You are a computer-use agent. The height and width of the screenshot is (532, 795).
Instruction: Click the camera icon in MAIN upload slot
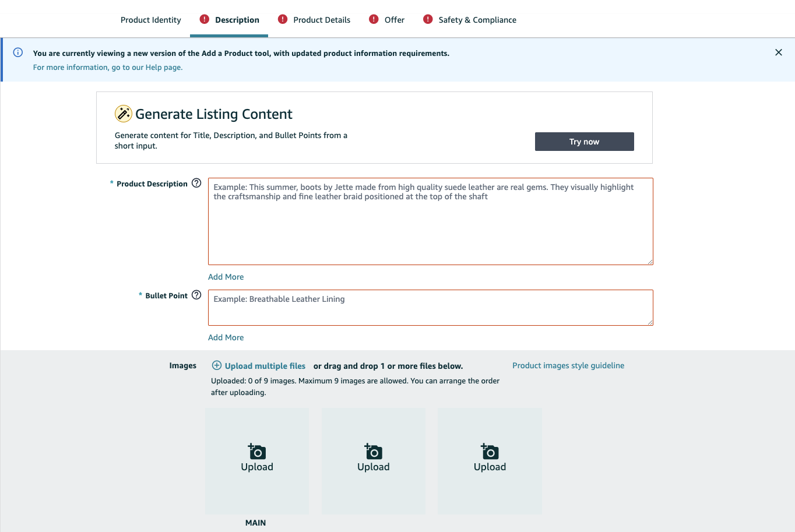[x=256, y=452]
